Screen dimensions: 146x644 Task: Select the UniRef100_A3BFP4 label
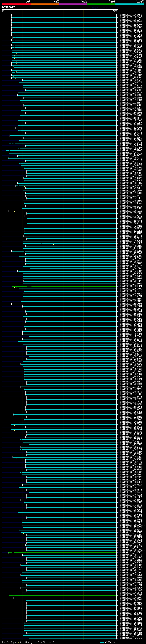pyautogui.click(x=131, y=286)
